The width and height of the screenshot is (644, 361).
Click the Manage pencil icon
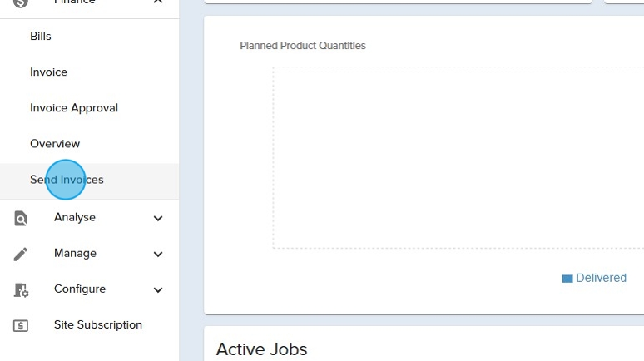(x=21, y=254)
